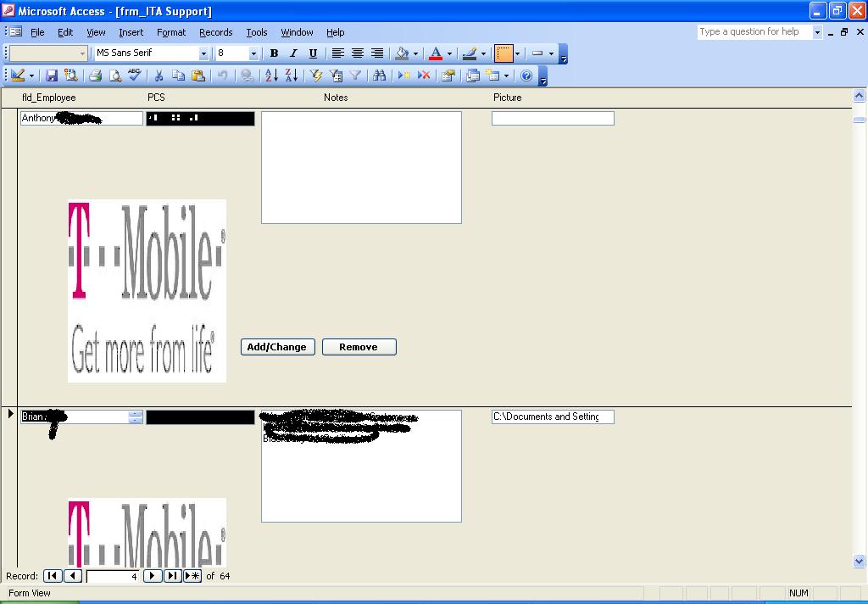The image size is (868, 604).
Task: Open the font size dropdown
Action: pos(253,53)
